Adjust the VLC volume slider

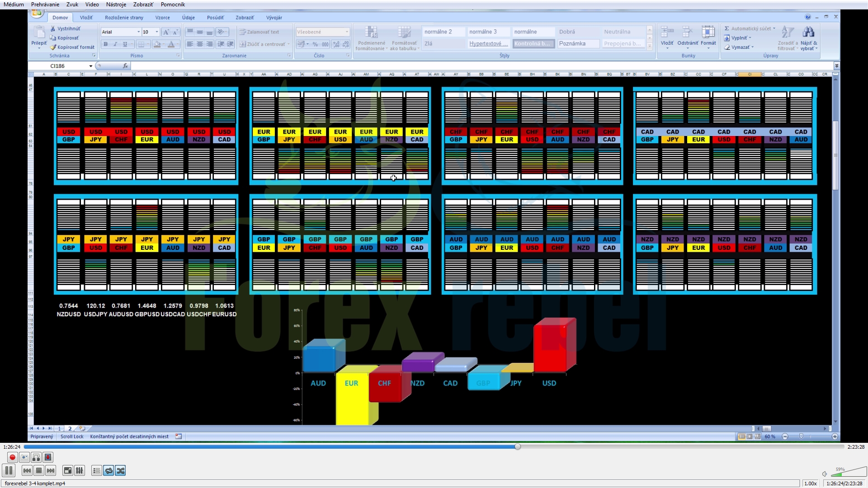pyautogui.click(x=848, y=472)
